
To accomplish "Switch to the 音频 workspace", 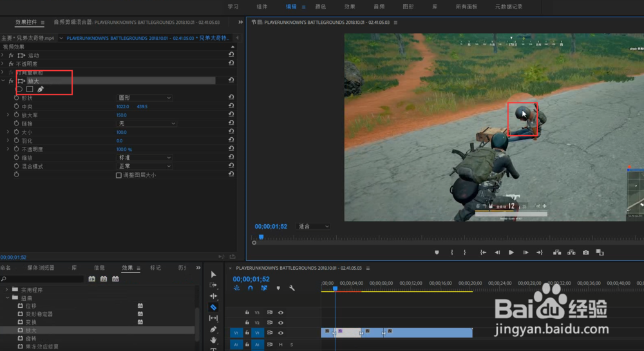I will [379, 6].
